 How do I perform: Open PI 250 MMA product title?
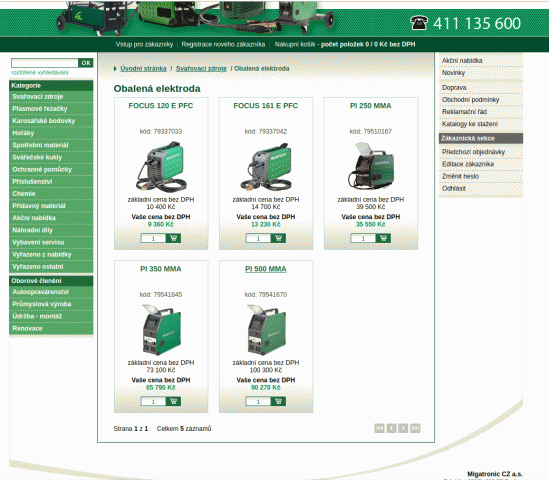[371, 106]
